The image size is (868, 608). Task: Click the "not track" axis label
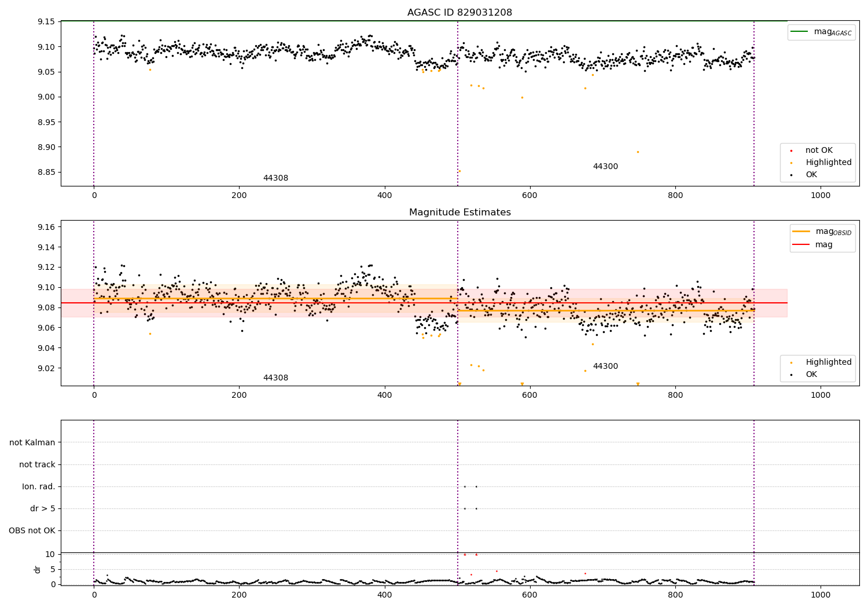click(x=37, y=465)
